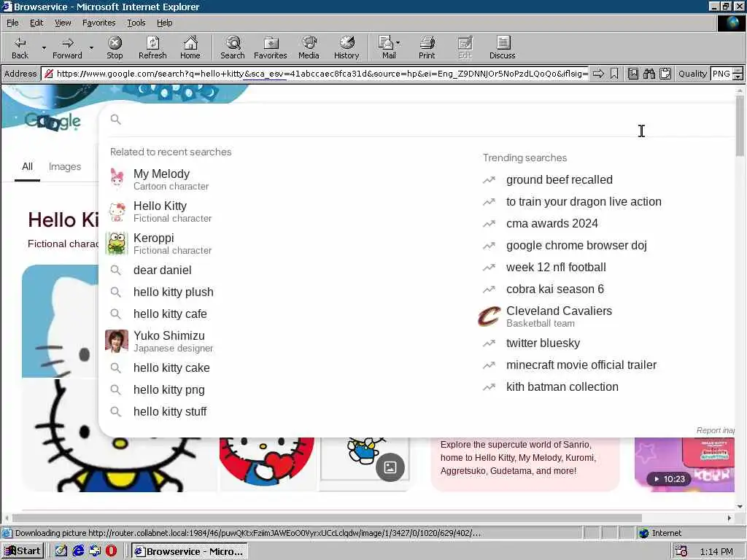Open trending search week 12 nfl football
747x560 pixels.
pyautogui.click(x=556, y=267)
